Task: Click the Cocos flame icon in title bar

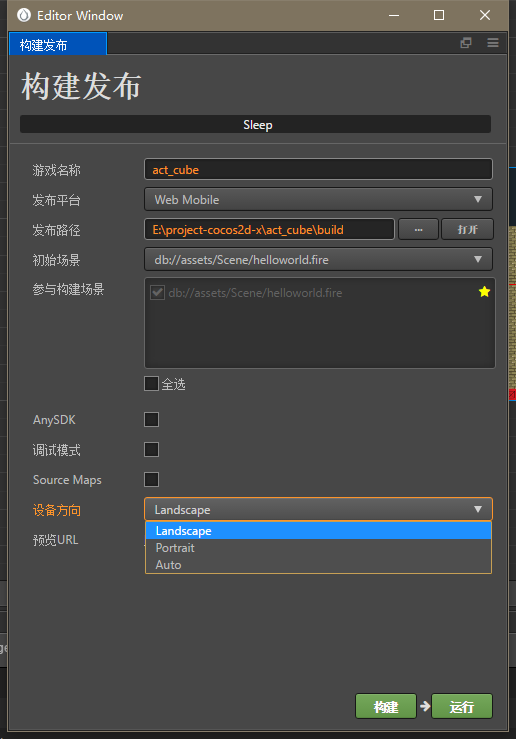Action: click(x=24, y=15)
